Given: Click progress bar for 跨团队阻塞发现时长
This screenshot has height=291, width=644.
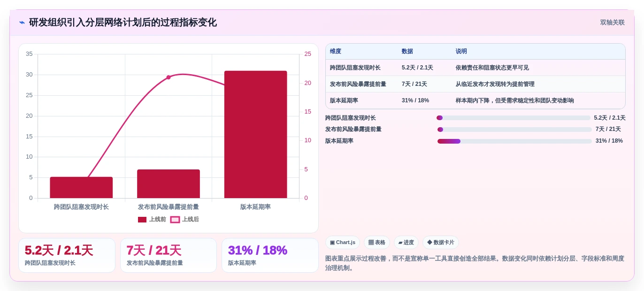Looking at the screenshot, I should pyautogui.click(x=514, y=118).
